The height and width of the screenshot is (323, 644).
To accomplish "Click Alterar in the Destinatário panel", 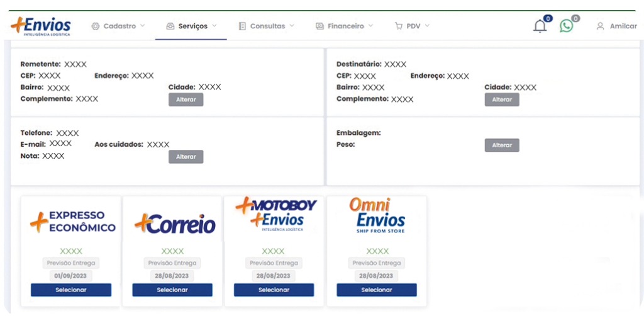I will (x=502, y=99).
